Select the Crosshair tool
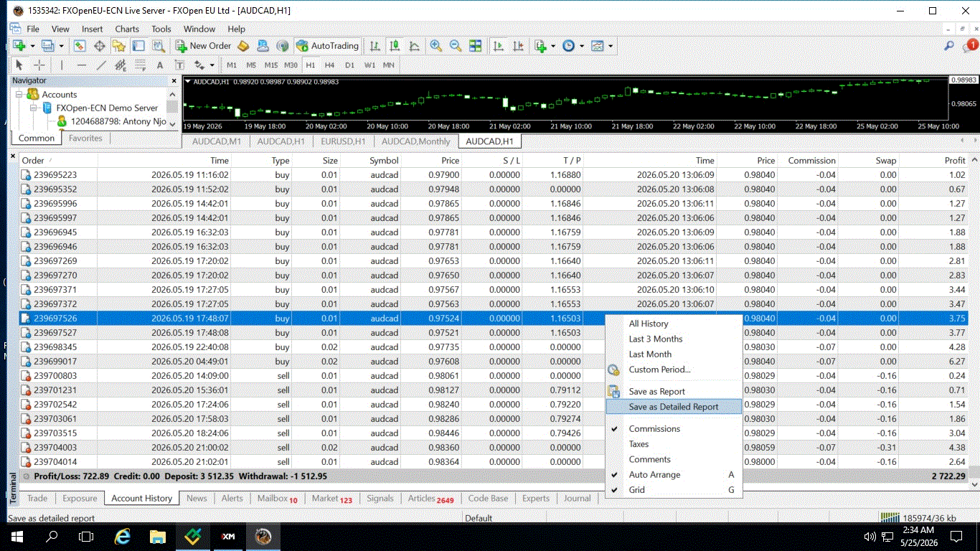 click(x=39, y=65)
